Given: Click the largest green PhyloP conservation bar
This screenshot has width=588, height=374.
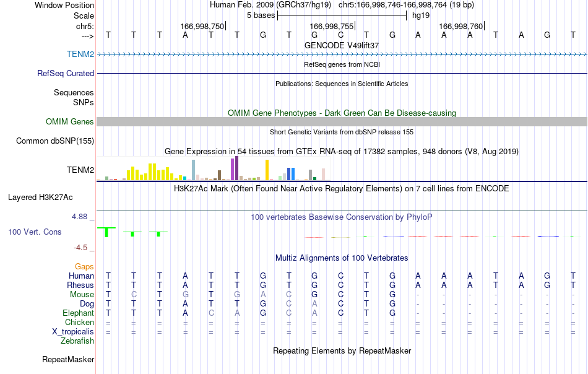Looking at the screenshot, I should [106, 232].
